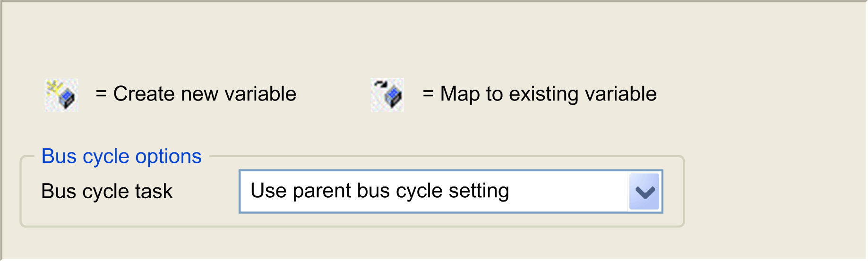Click the word 'Create' in the legend
Screen dimensions: 868x261
coord(144,94)
